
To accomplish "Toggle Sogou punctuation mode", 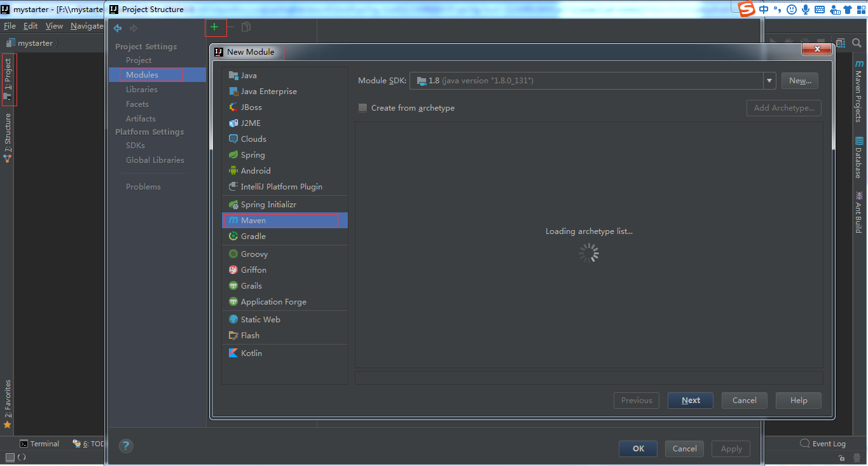I will (777, 10).
